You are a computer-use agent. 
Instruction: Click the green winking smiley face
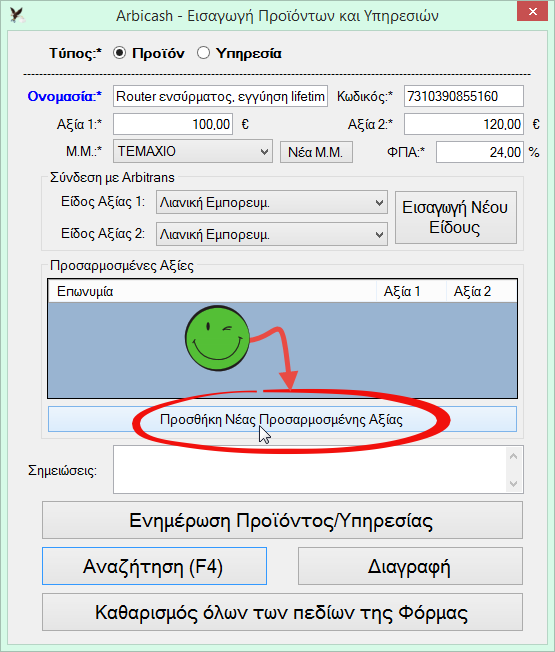click(x=217, y=338)
